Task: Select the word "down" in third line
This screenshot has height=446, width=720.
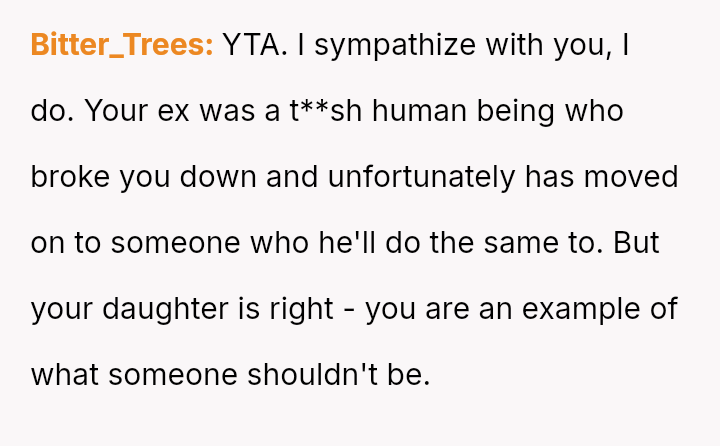Action: 218,177
